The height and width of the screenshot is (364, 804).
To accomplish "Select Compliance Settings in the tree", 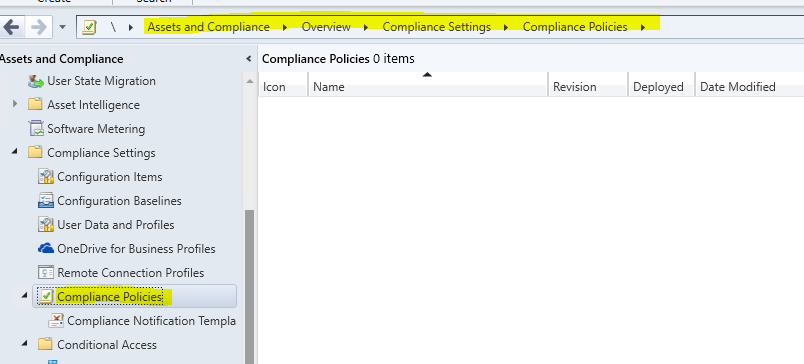I will pos(102,153).
